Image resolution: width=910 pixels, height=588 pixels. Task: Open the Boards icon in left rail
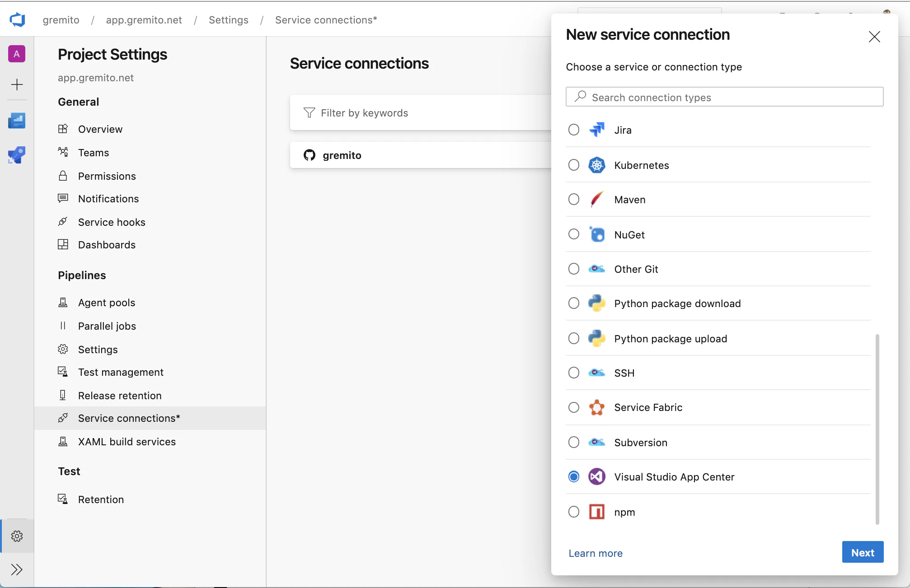point(17,121)
